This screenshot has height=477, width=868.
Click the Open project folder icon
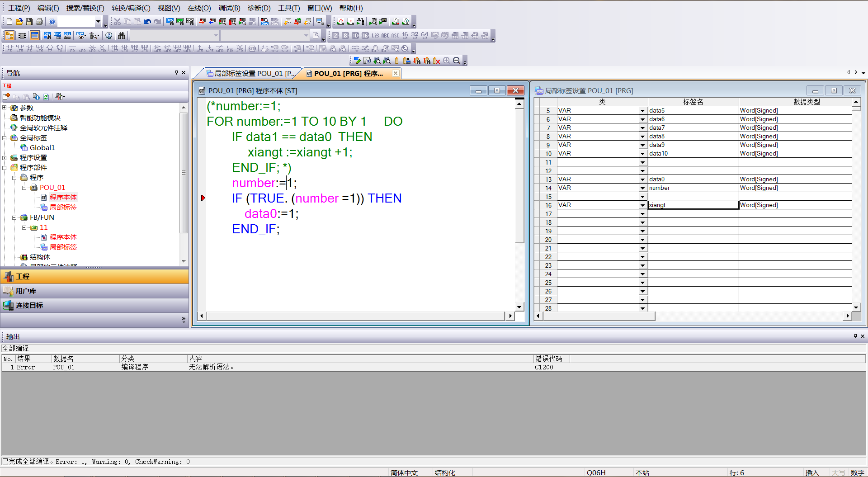click(19, 21)
